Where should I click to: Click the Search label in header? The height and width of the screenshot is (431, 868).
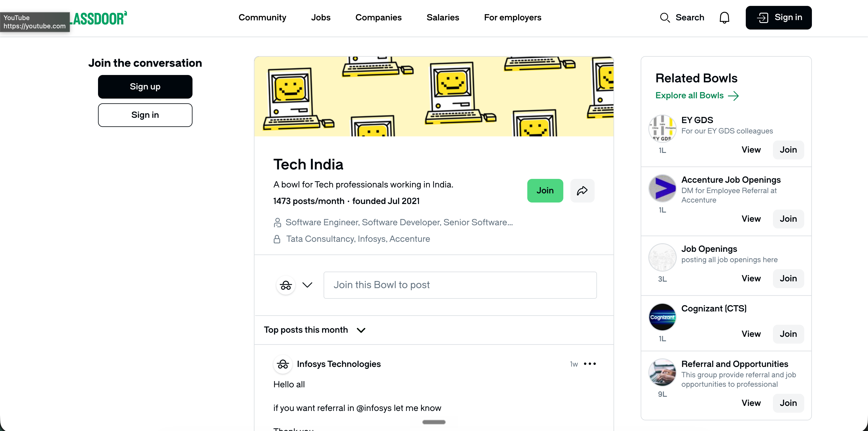689,17
